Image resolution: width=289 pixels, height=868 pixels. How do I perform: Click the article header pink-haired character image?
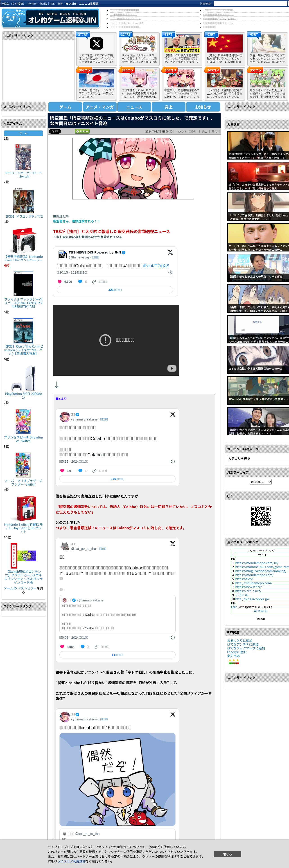point(133,169)
